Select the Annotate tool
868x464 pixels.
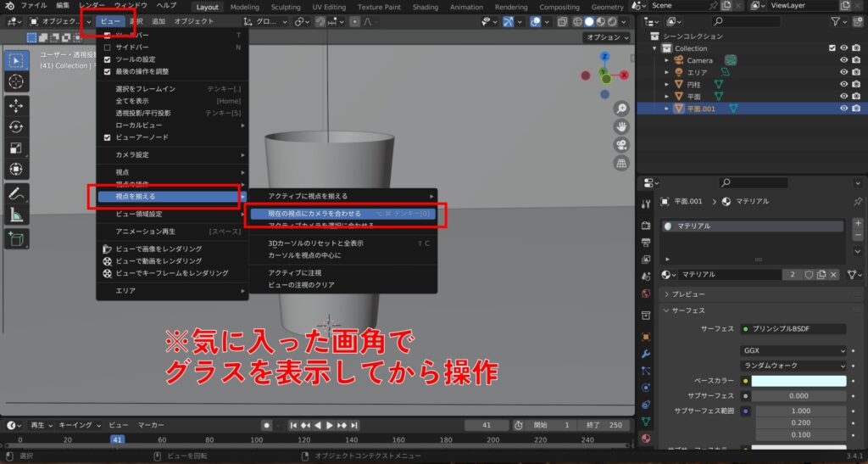click(16, 194)
